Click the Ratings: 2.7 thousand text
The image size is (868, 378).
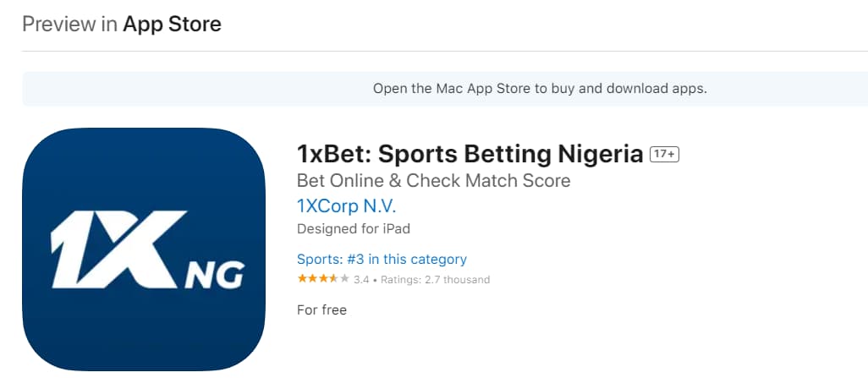pos(435,280)
